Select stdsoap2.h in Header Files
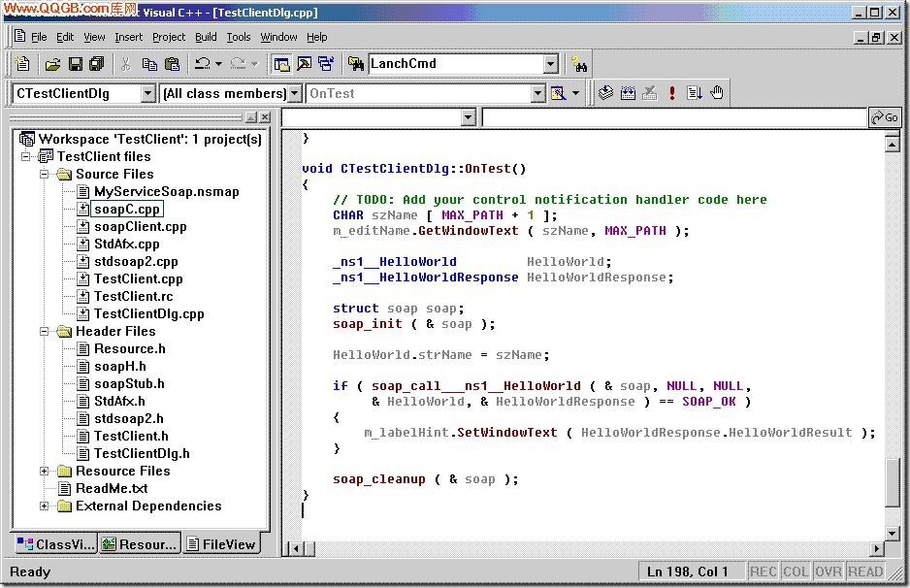Viewport: 910px width, 588px height. point(129,418)
